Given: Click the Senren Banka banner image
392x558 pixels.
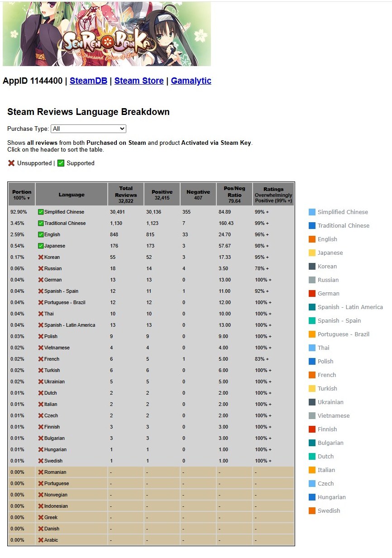Looking at the screenshot, I should [x=107, y=34].
